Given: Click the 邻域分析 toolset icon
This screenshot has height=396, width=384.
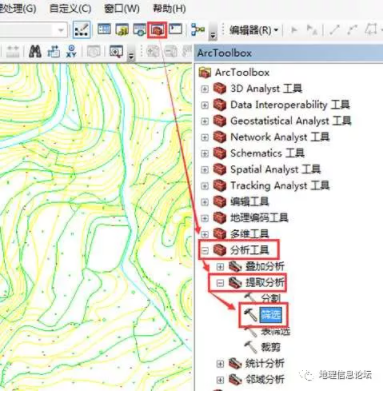Looking at the screenshot, I should (235, 379).
